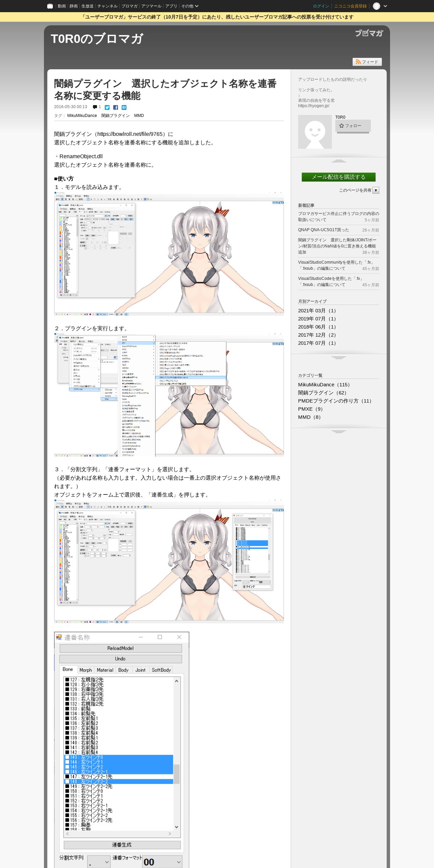
Task: Click the ブロマガ logo in blog header
Action: click(369, 33)
